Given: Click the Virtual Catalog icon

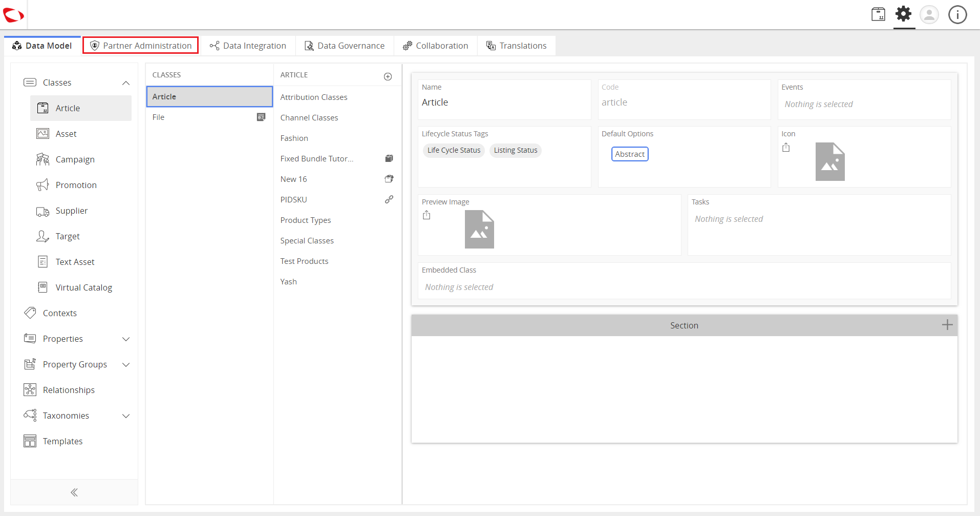Looking at the screenshot, I should tap(43, 287).
